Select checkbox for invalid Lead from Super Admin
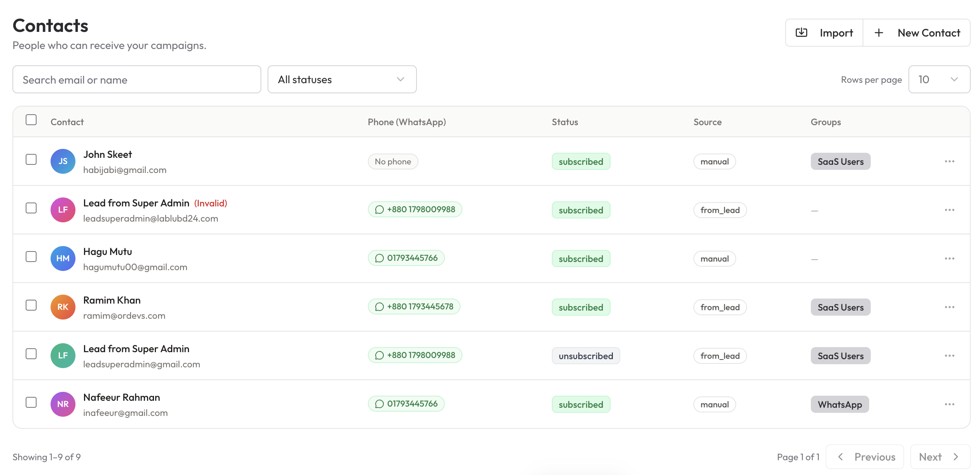Image resolution: width=980 pixels, height=475 pixels. (31, 208)
